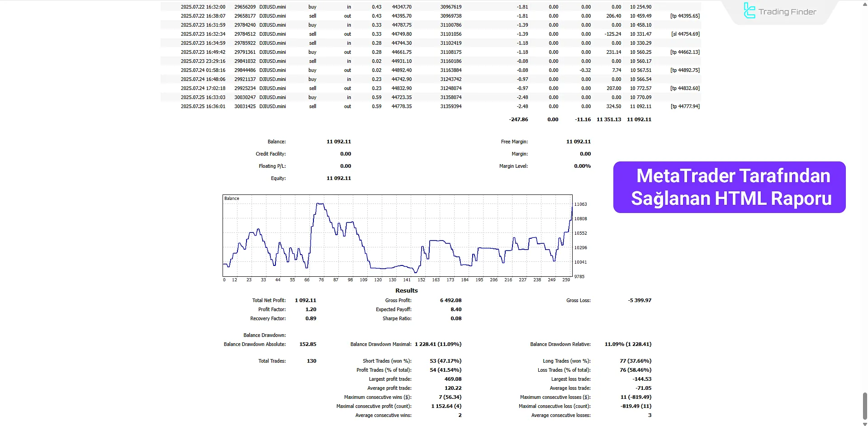The width and height of the screenshot is (868, 426).
Task: Select the Gross Loss value -5 399.97
Action: click(x=639, y=300)
